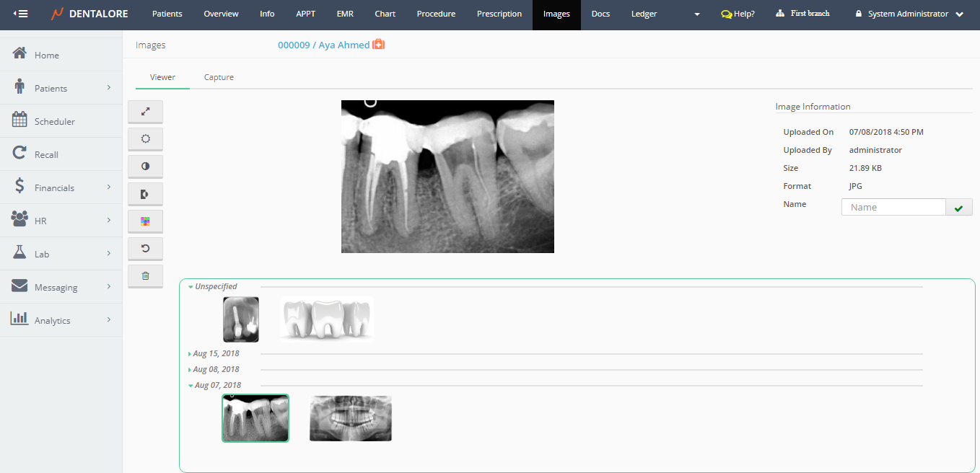Open the colorize palette tool
Viewport: 980px width, 473px height.
pyautogui.click(x=145, y=221)
